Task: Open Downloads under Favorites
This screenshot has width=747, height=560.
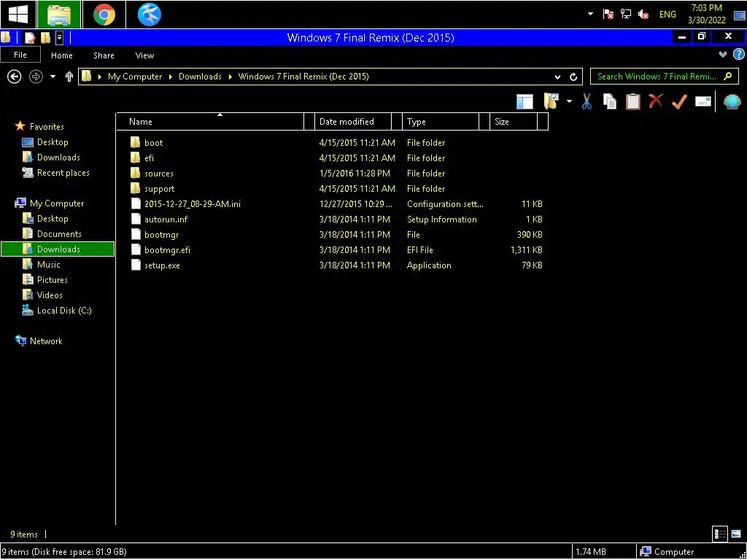Action: click(x=58, y=157)
